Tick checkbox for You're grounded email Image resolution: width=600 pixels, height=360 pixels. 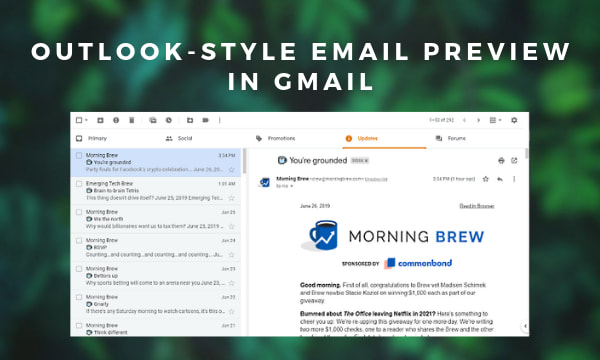pos(79,155)
